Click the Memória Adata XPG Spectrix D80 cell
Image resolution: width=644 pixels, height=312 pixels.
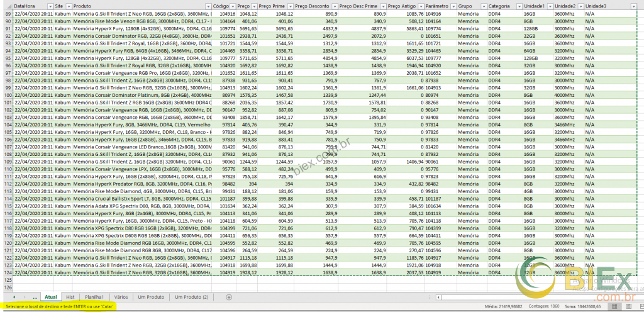point(142,206)
